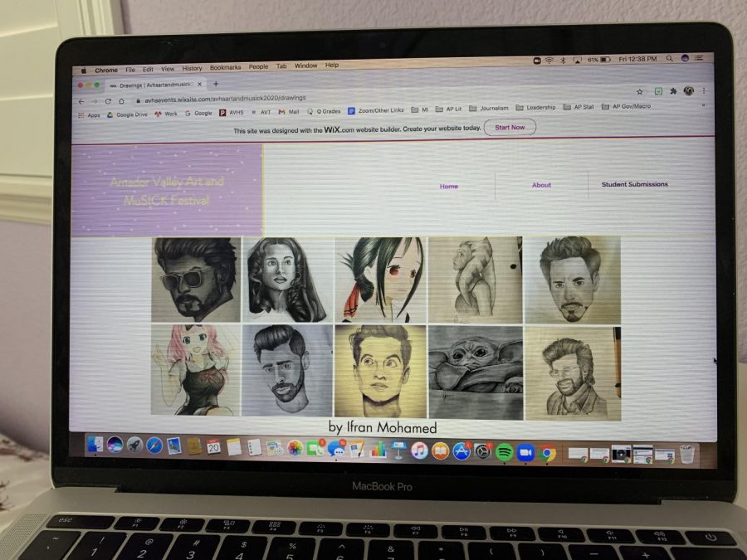Bookmark this page with the star

coord(640,91)
